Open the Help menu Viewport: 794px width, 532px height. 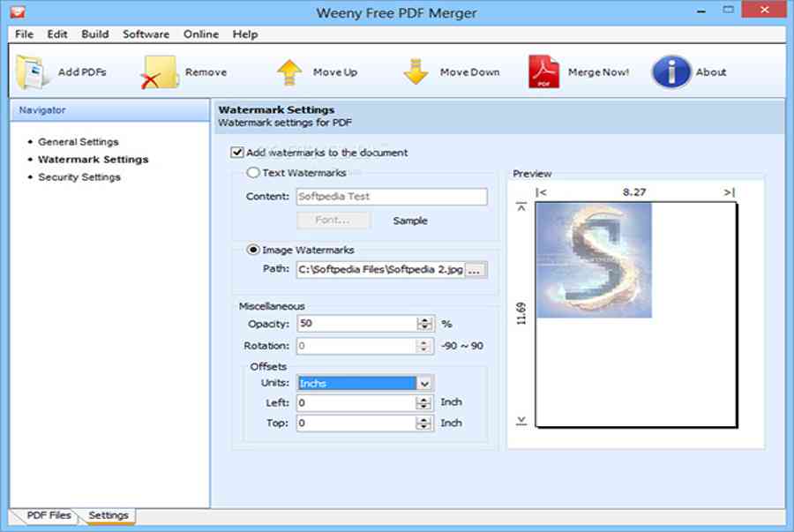(x=245, y=34)
